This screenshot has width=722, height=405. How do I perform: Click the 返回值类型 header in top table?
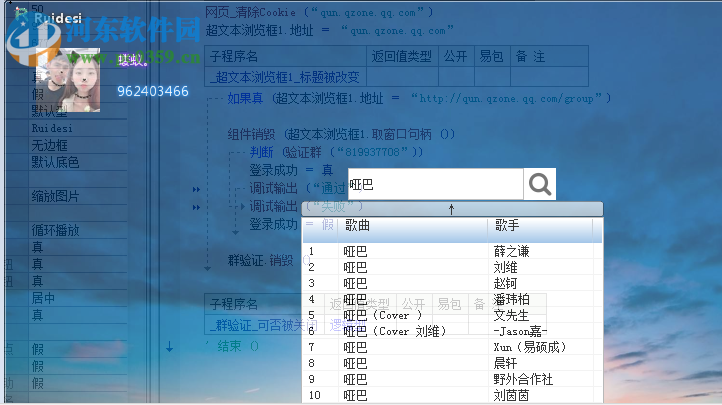(x=402, y=57)
